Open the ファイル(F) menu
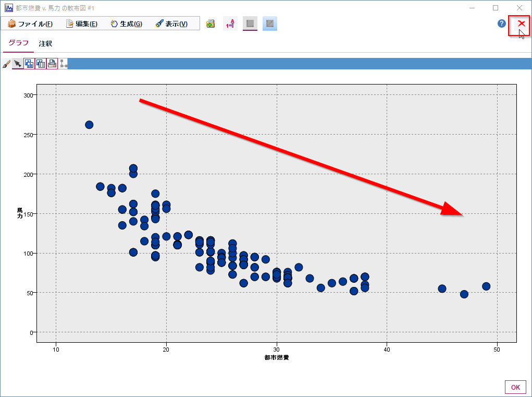 [x=30, y=24]
